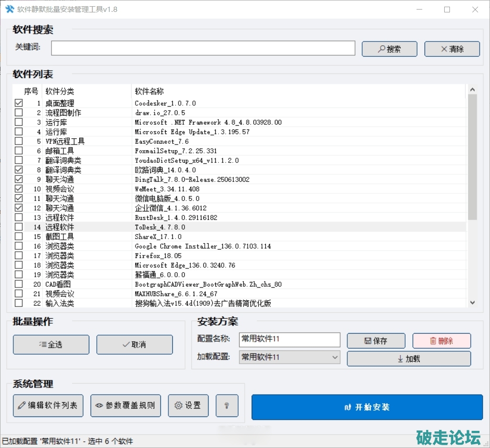This screenshot has width=490, height=448.
Task: Open settings (设置) with gear icon
Action: [x=188, y=406]
